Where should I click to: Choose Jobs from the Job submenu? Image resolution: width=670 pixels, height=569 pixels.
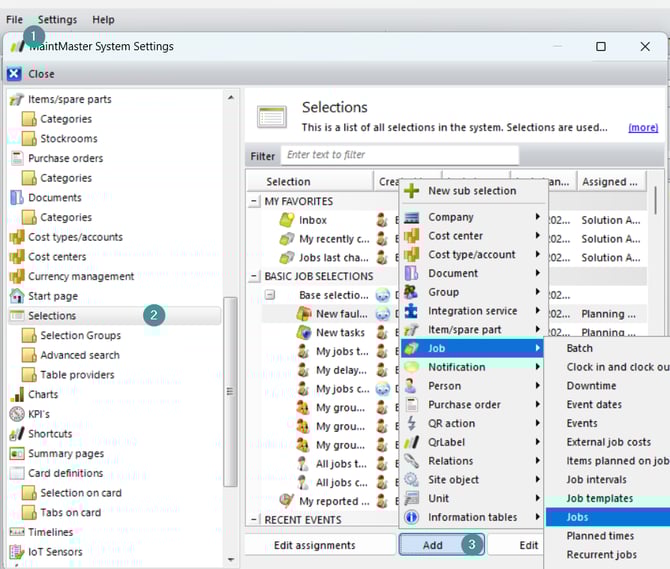pos(578,517)
